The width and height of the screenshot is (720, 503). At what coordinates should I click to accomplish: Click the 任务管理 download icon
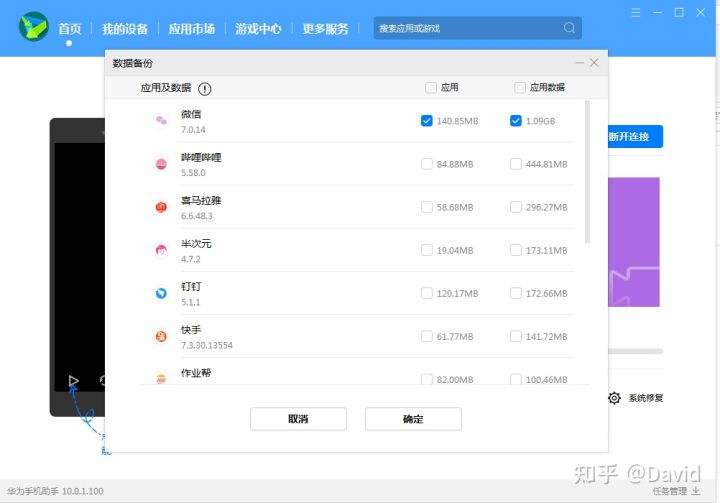click(x=697, y=491)
